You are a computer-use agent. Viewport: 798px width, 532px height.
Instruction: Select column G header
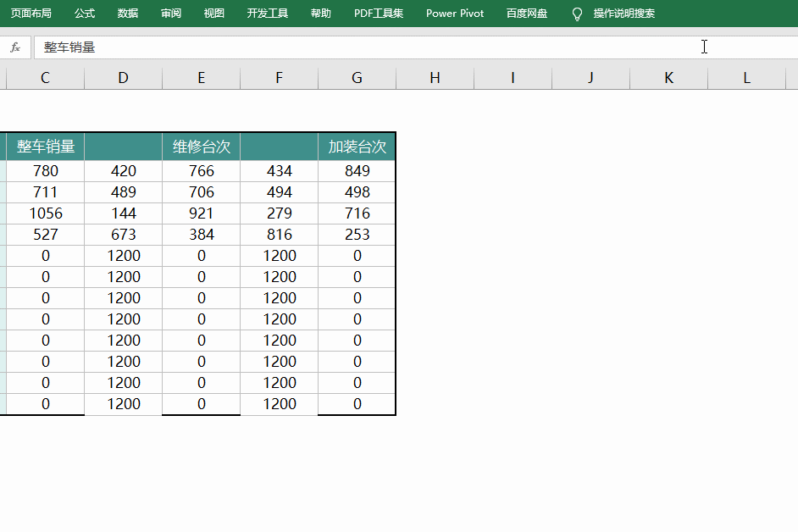coord(357,78)
